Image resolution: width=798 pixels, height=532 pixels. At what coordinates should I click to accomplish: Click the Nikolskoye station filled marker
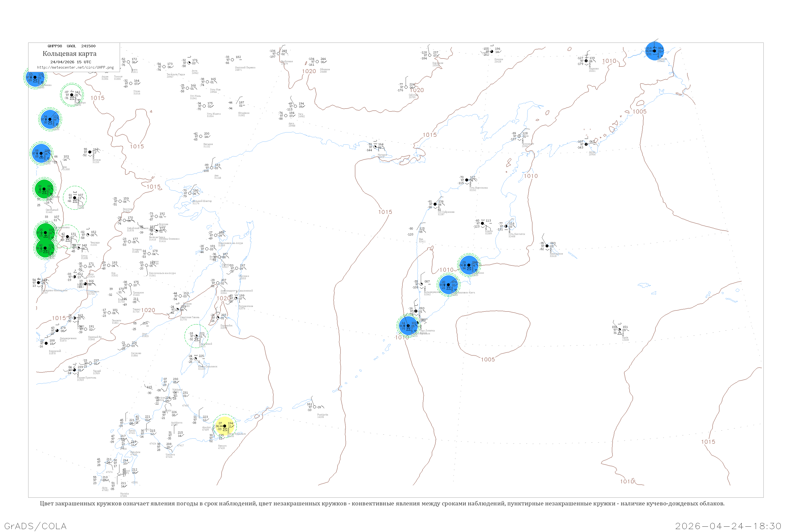tap(547, 246)
